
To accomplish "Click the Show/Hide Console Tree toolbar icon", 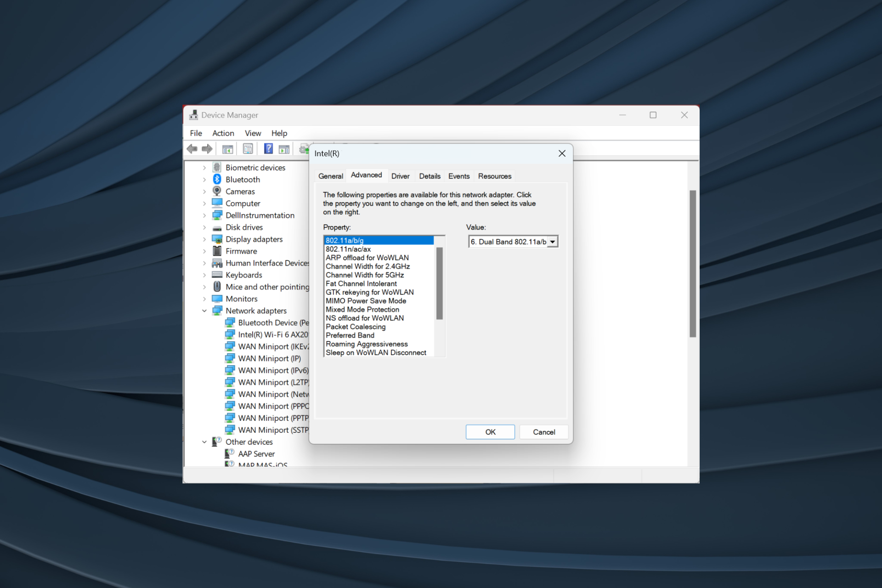I will [227, 149].
